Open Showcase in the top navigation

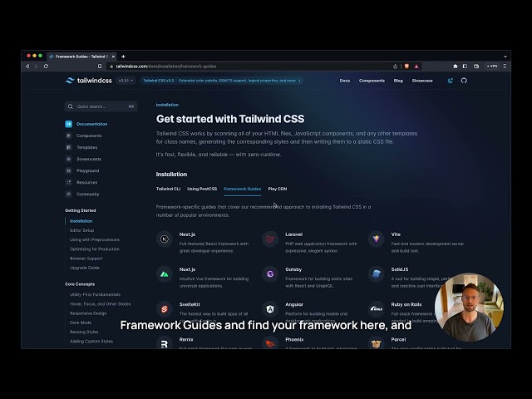422,81
